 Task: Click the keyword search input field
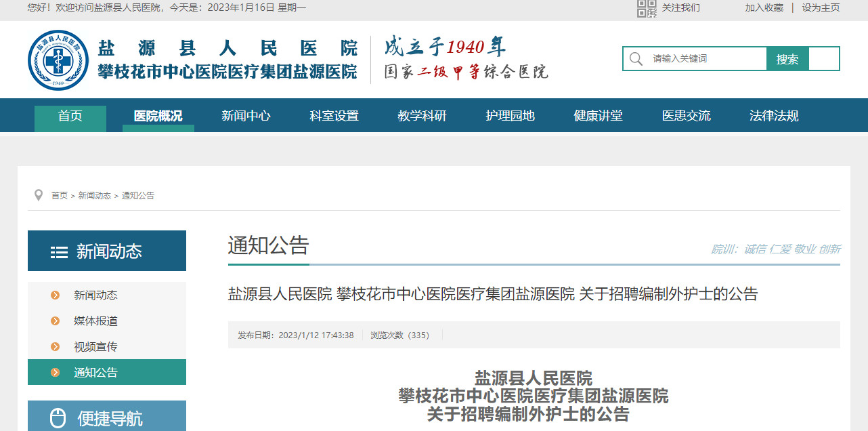coord(707,59)
